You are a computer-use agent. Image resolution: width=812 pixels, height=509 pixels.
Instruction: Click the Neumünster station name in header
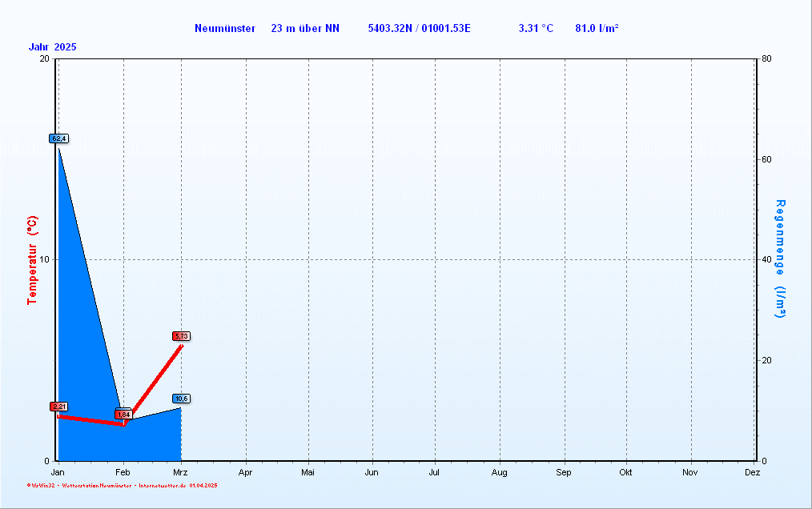(225, 29)
